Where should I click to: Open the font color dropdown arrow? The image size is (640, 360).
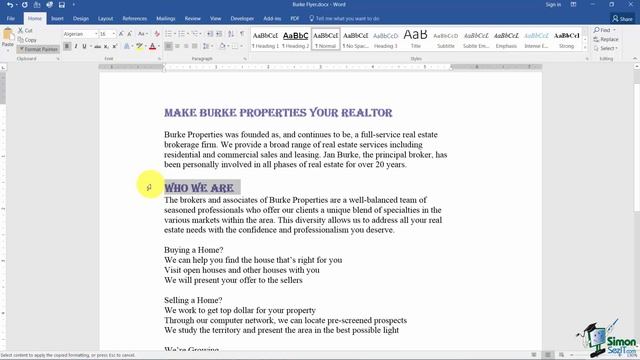(x=159, y=47)
